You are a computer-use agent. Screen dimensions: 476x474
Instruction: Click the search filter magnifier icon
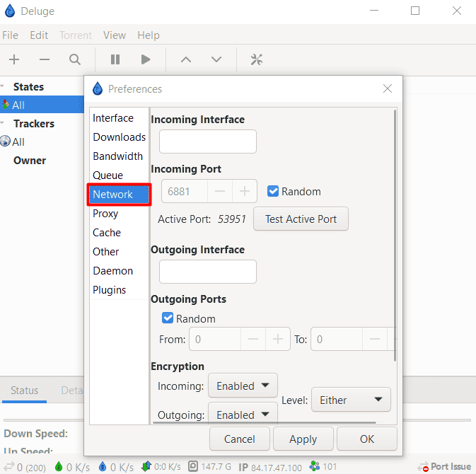coord(75,59)
